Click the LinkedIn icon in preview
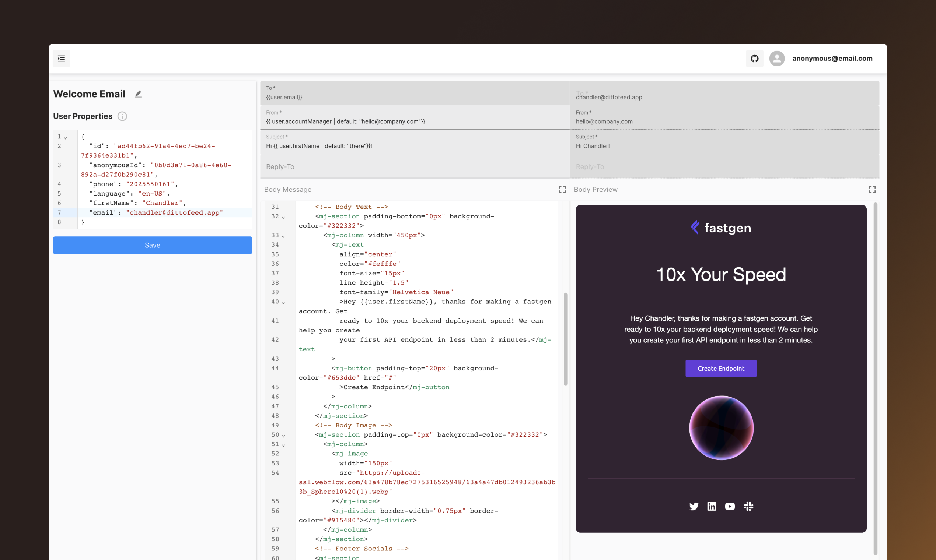This screenshot has height=560, width=936. (x=712, y=506)
